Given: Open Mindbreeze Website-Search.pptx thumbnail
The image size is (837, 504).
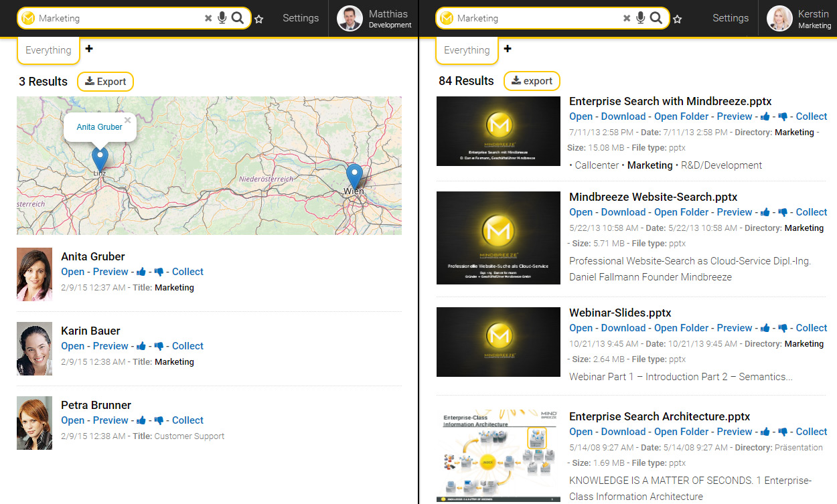Looking at the screenshot, I should (x=498, y=238).
